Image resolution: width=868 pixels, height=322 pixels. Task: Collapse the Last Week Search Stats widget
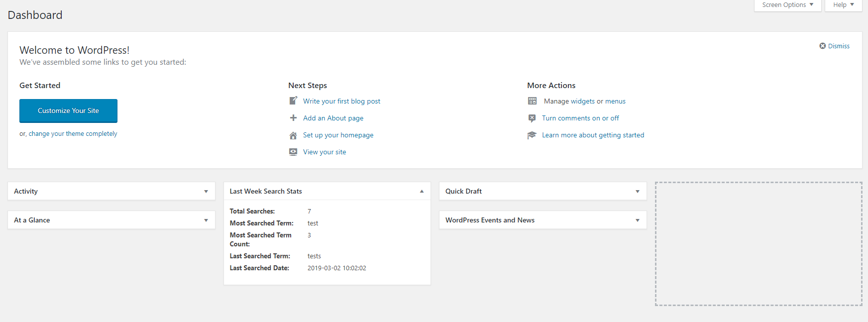coord(422,192)
